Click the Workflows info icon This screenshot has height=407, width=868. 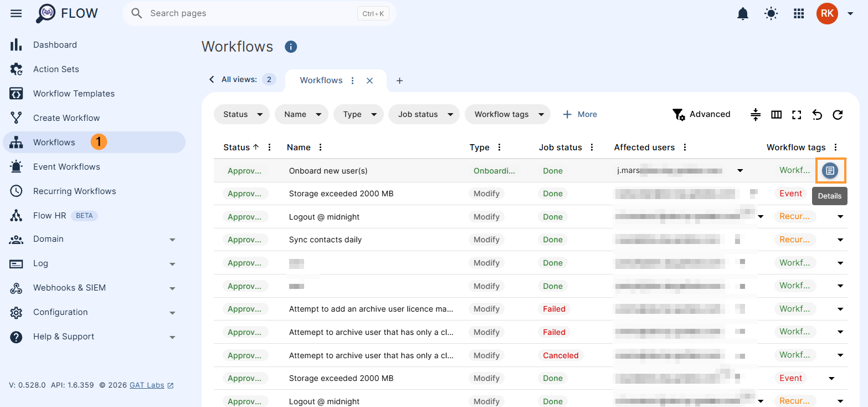pyautogui.click(x=291, y=47)
